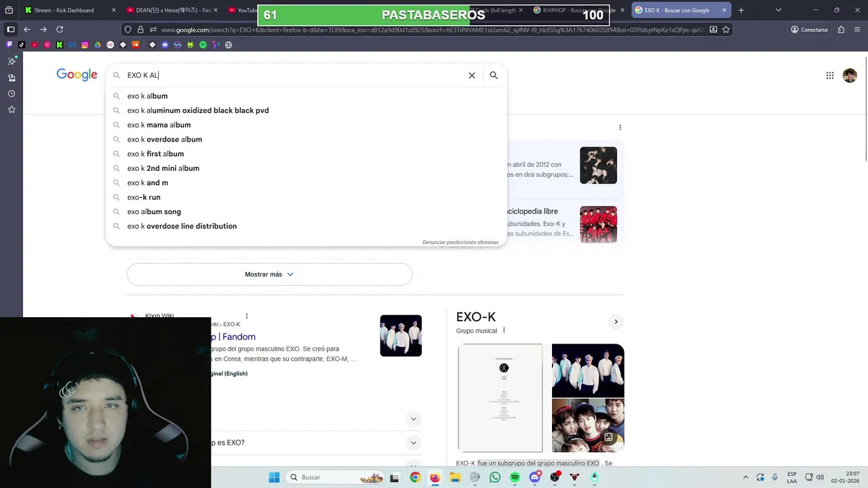The height and width of the screenshot is (488, 868).
Task: Click the Conectarse sign-in button
Action: pyautogui.click(x=809, y=30)
